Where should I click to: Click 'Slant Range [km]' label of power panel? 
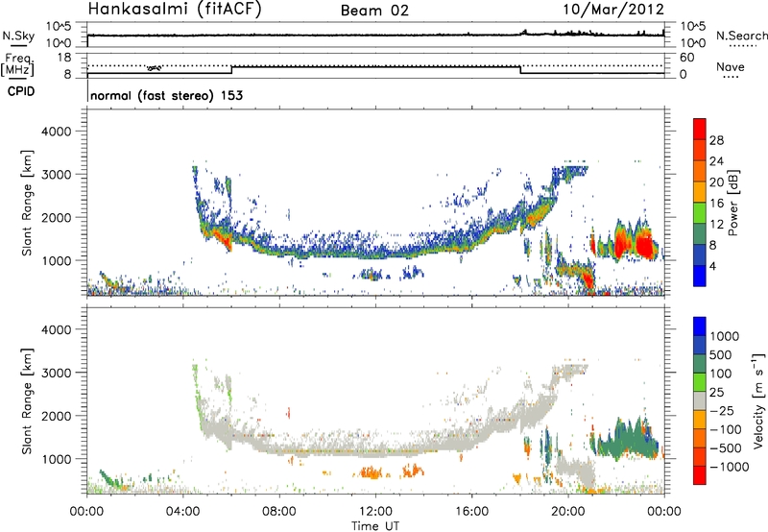[27, 203]
